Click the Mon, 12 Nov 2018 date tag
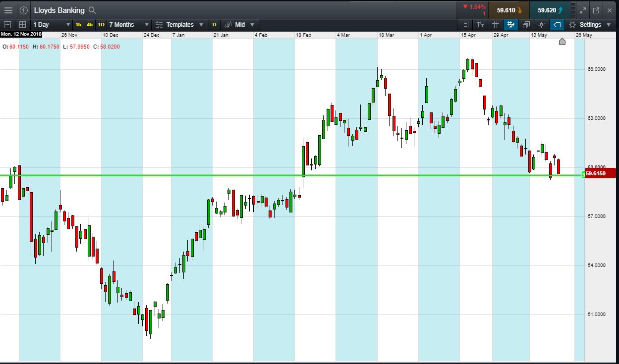The width and height of the screenshot is (619, 364). (21, 34)
